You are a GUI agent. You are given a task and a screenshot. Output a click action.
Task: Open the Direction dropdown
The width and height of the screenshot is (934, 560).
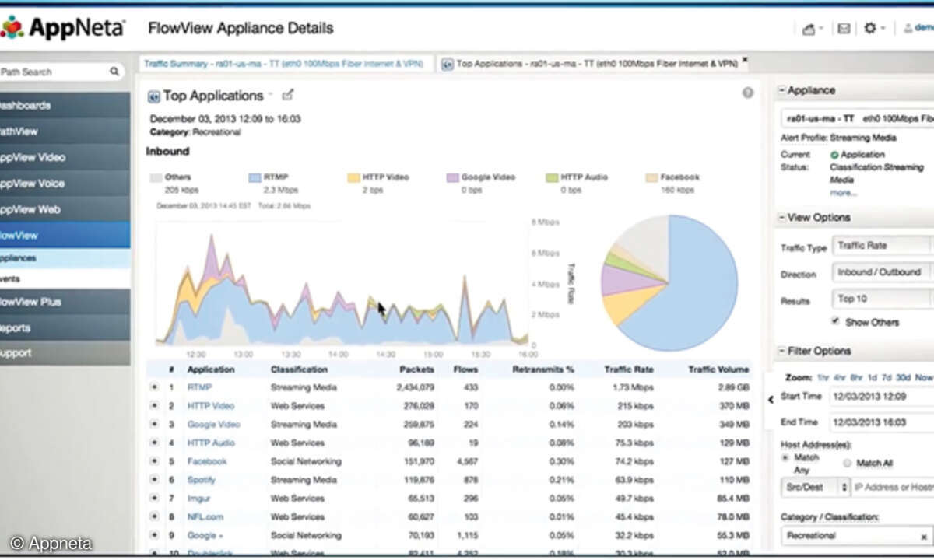883,272
